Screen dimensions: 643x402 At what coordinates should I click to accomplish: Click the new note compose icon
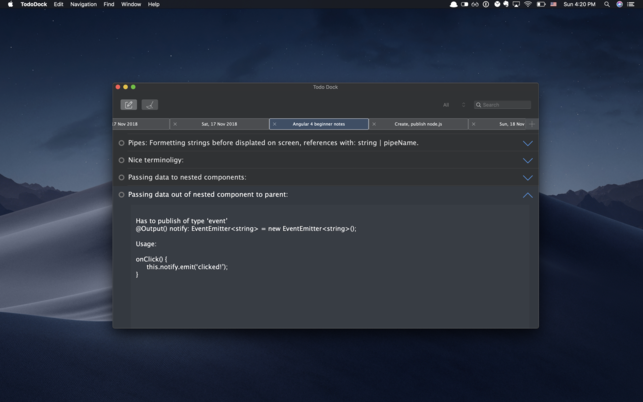[x=128, y=105]
